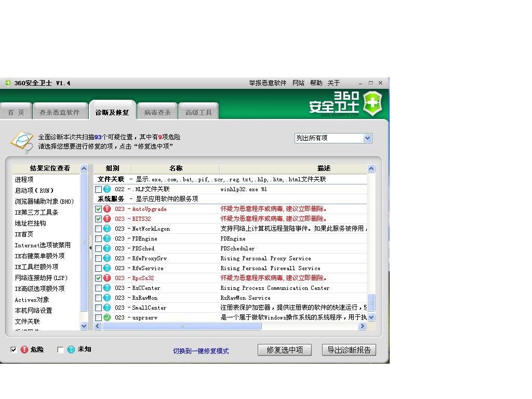
Task: Sort by the 名称 column header
Action: 176,168
